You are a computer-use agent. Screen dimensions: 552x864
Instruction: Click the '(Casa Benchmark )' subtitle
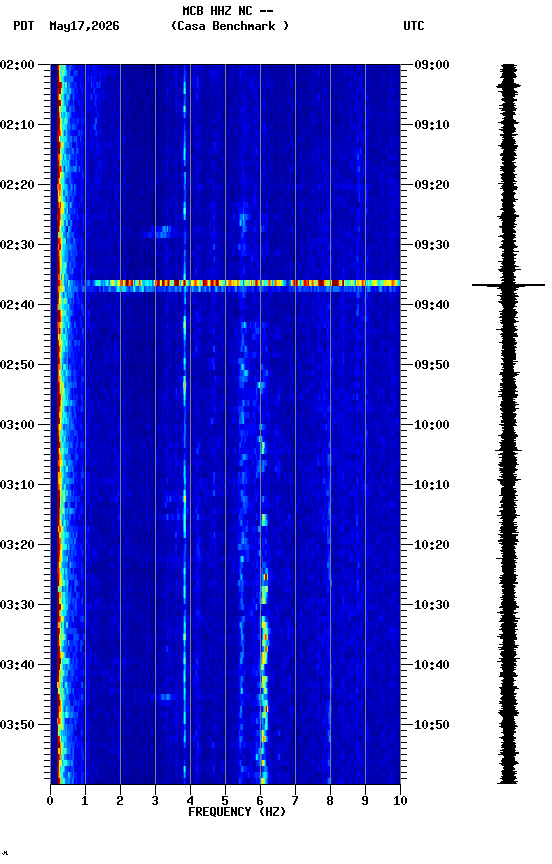pyautogui.click(x=230, y=26)
